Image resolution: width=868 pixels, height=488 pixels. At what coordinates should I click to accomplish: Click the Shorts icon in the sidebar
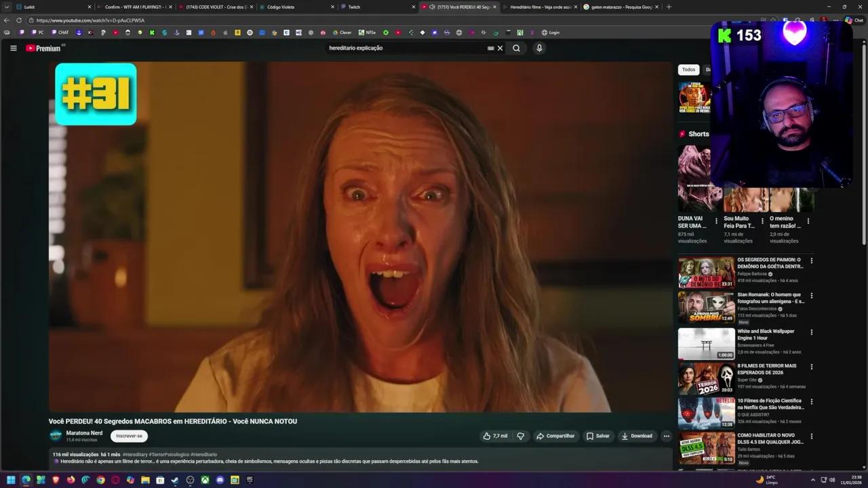(682, 134)
